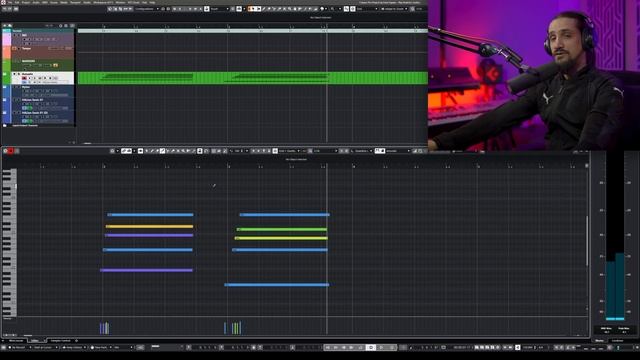Screen dimensions: 640x360
Task: Click the highlighted arrow tool in Key Editor toolbar
Action: click(140, 151)
